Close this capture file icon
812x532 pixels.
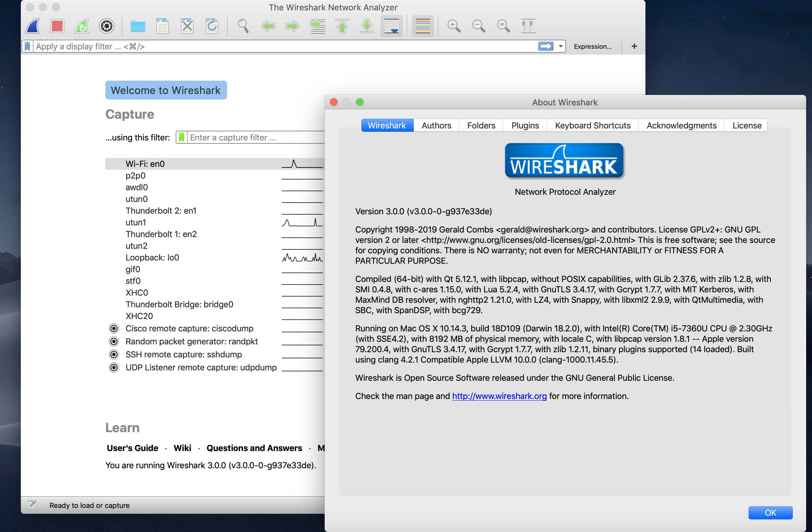(x=187, y=26)
